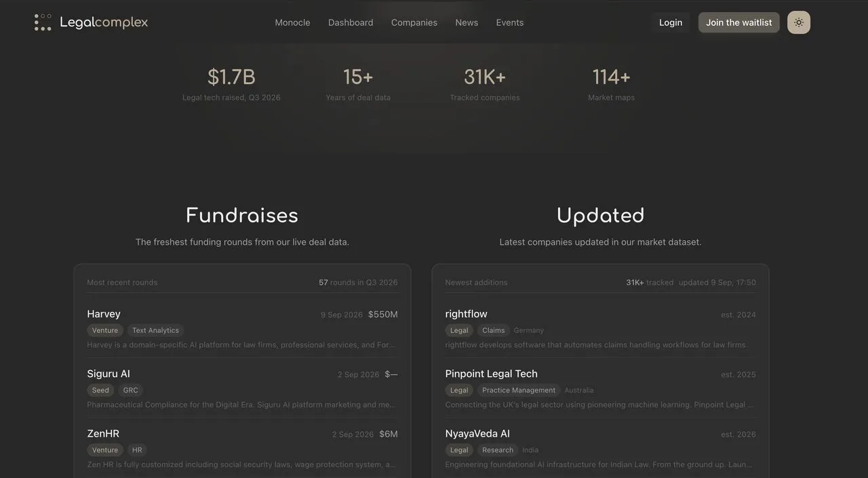
Task: Click the Login button
Action: point(671,22)
